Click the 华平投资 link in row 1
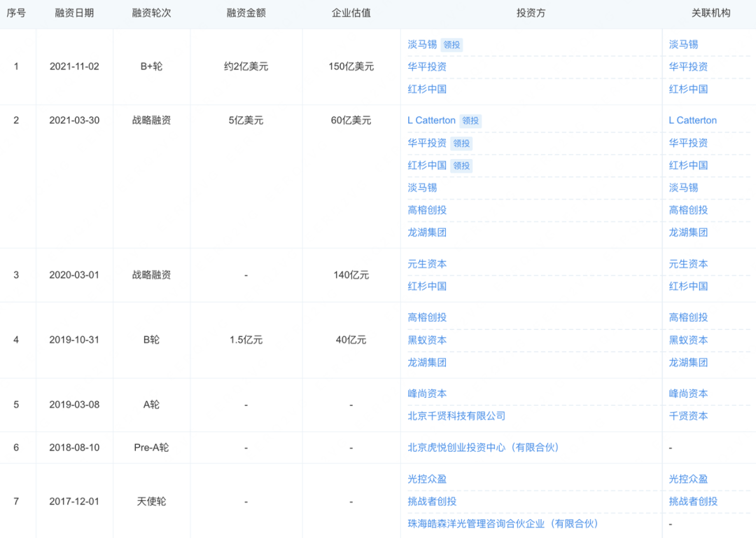Viewport: 756px width, 538px height. 427,67
